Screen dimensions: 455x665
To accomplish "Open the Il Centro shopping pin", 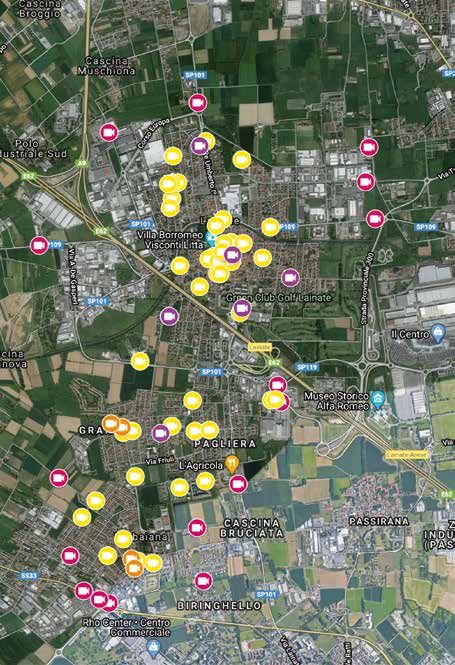I will click(x=438, y=333).
